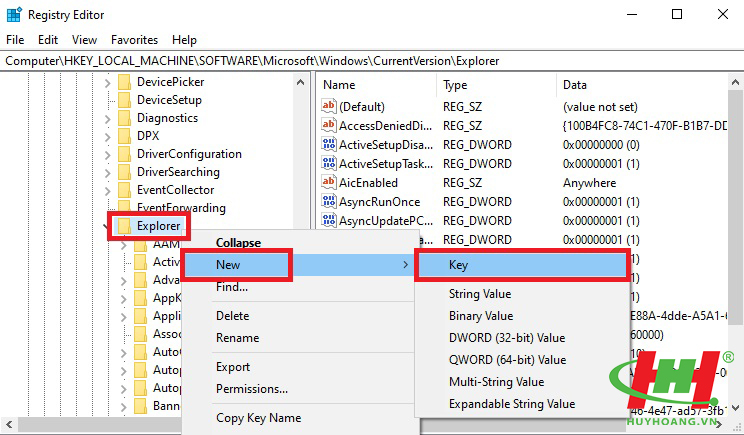Click the AsyncRunOnce DWORD value icon
Viewport: 744px width, 435px height.
[x=329, y=201]
